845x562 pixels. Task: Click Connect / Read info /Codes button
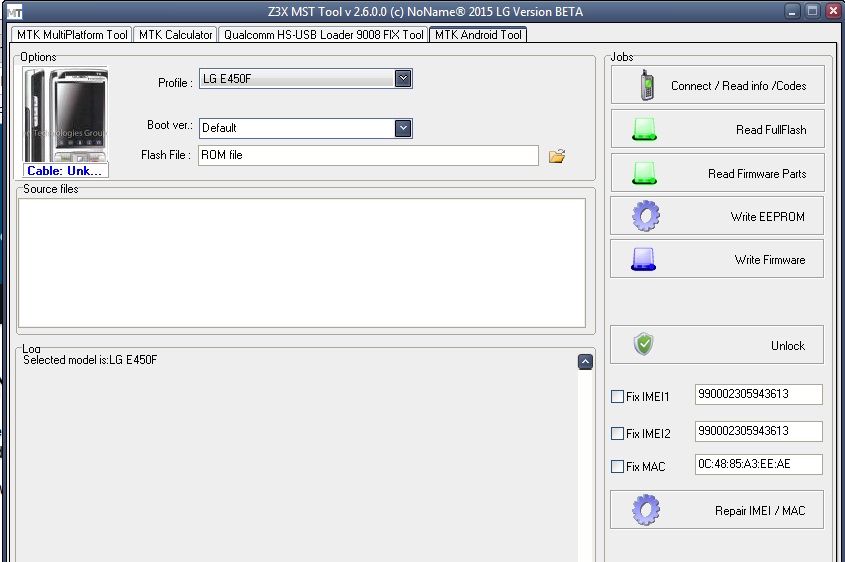[x=718, y=85]
